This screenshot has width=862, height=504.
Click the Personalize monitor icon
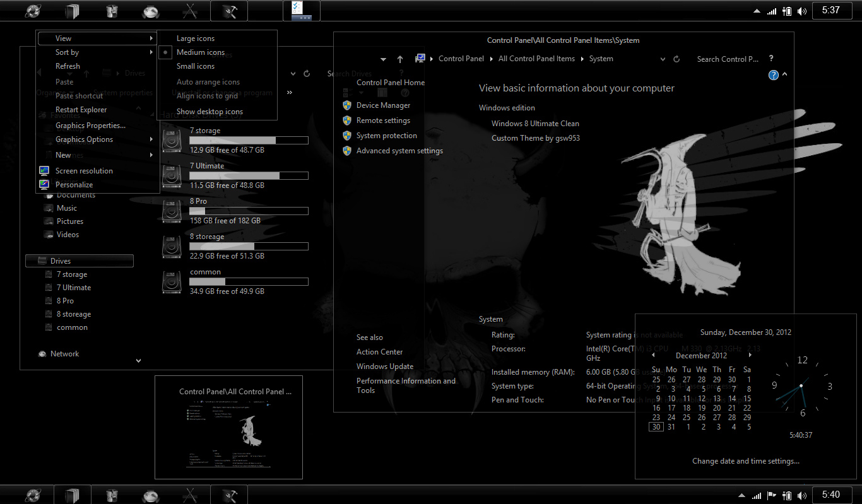(44, 185)
